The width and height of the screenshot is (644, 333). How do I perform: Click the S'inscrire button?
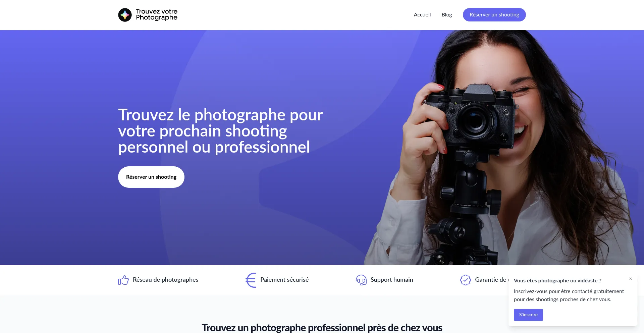(x=528, y=315)
